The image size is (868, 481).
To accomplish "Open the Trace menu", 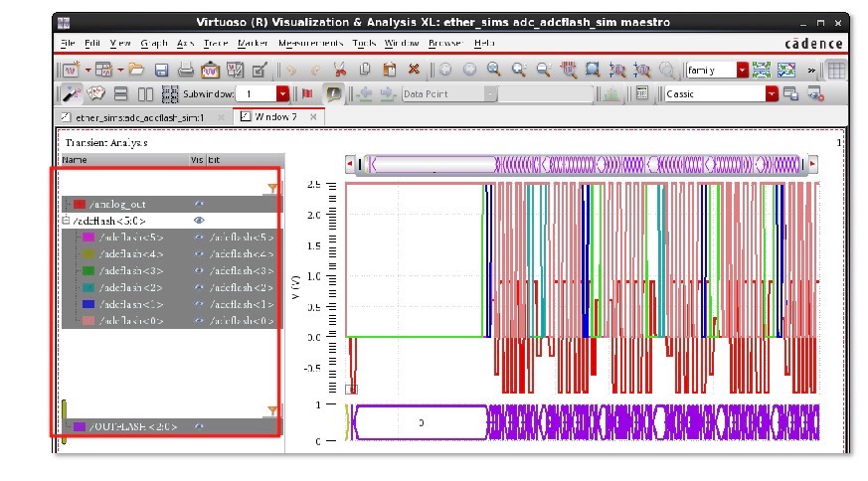I will tap(216, 43).
